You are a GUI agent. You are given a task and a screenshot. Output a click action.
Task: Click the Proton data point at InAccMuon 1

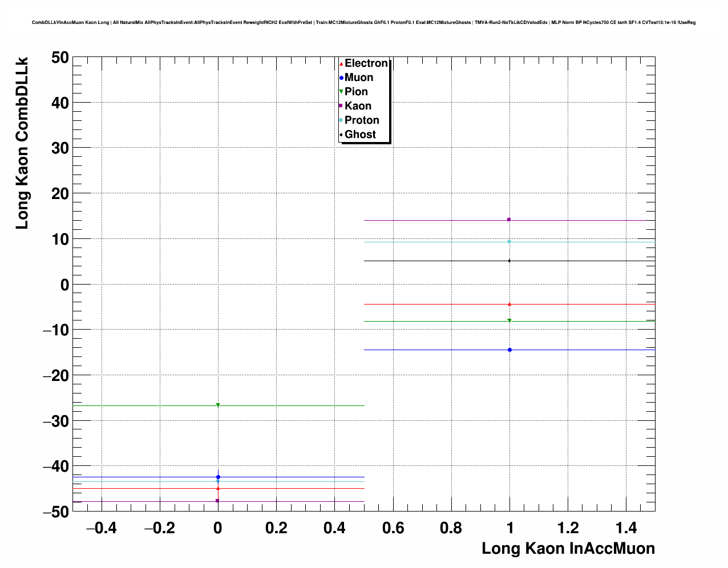click(x=509, y=241)
